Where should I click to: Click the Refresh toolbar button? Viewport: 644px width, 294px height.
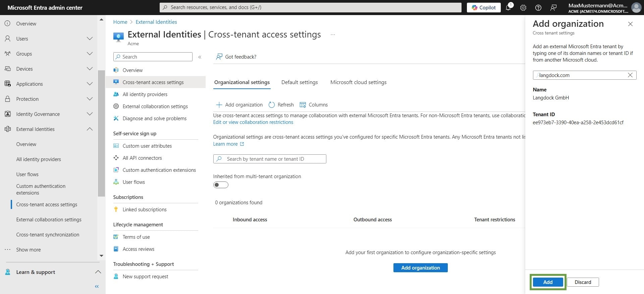[x=281, y=104]
